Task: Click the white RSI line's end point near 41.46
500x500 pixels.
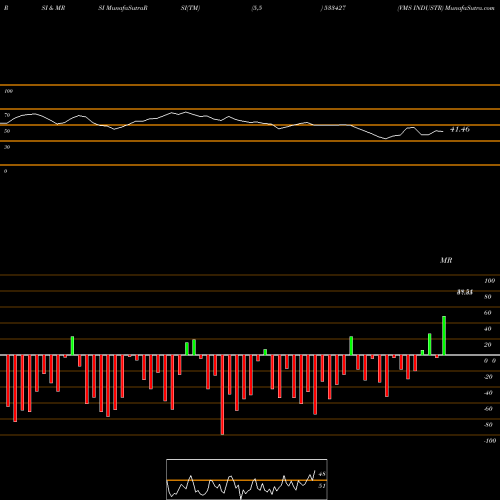Action: pyautogui.click(x=443, y=132)
